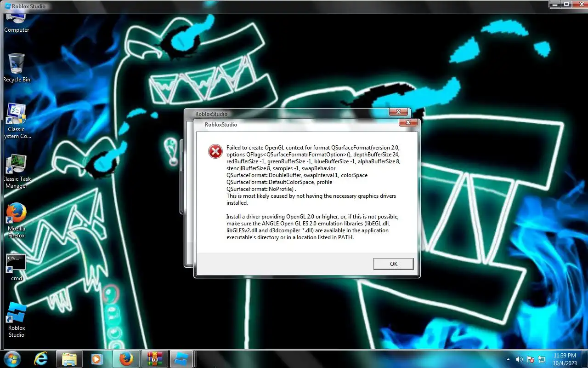The image size is (588, 368).
Task: Open the clock showing 11:39 PM
Action: pos(565,359)
